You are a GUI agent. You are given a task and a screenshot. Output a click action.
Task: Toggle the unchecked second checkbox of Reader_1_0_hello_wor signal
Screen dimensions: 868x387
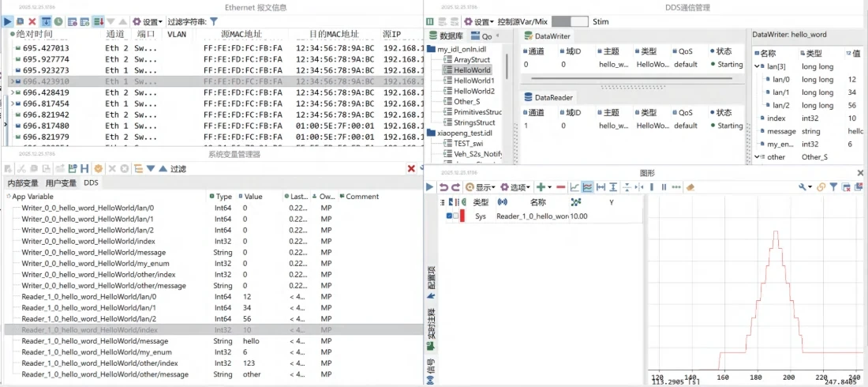(455, 216)
